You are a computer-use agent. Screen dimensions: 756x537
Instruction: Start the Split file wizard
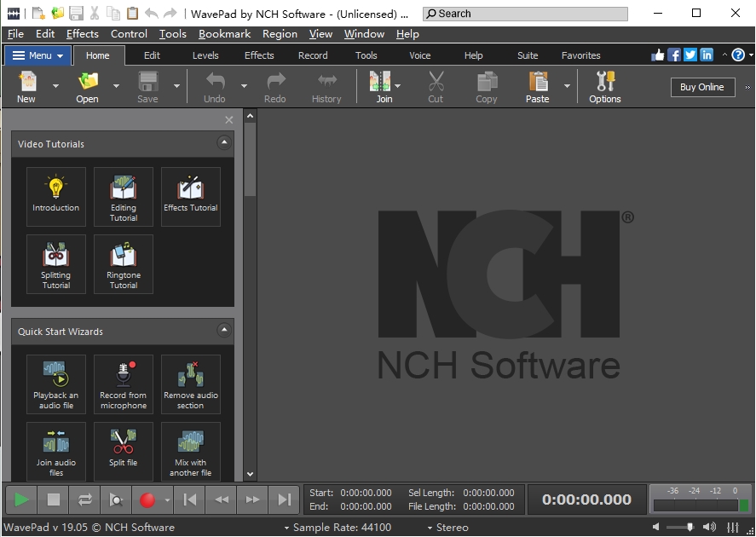pyautogui.click(x=124, y=451)
